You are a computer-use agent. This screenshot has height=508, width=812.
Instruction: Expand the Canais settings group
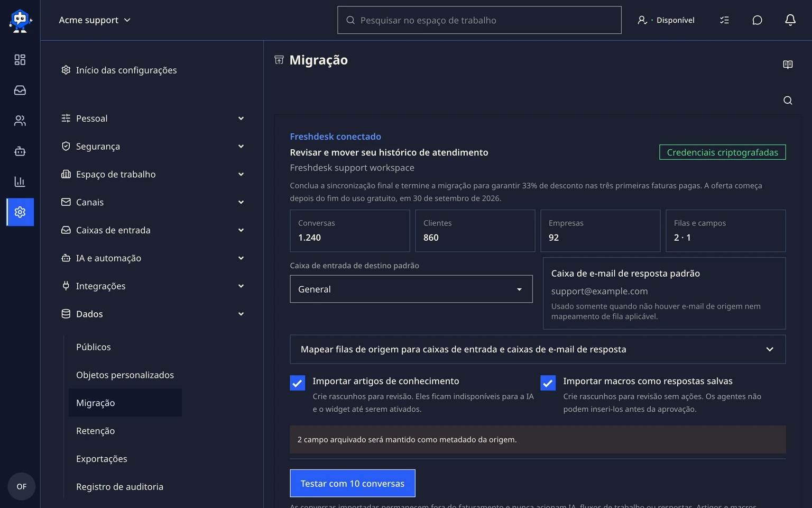[153, 202]
